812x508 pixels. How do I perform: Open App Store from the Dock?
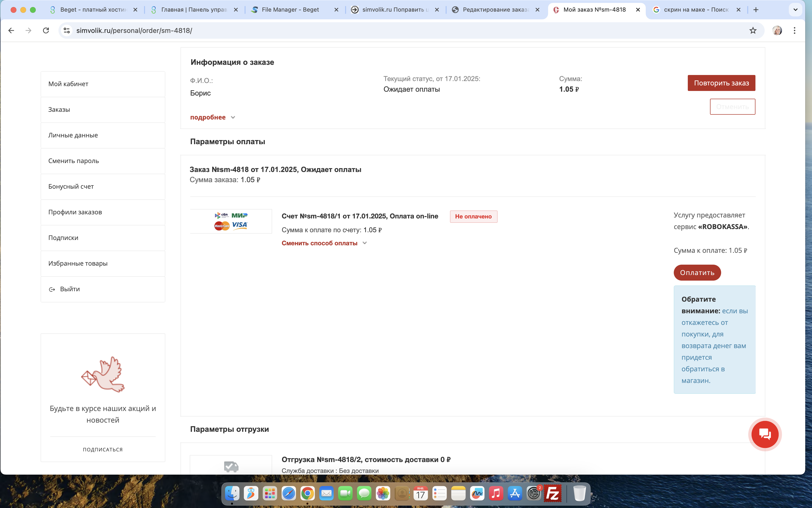tap(515, 493)
